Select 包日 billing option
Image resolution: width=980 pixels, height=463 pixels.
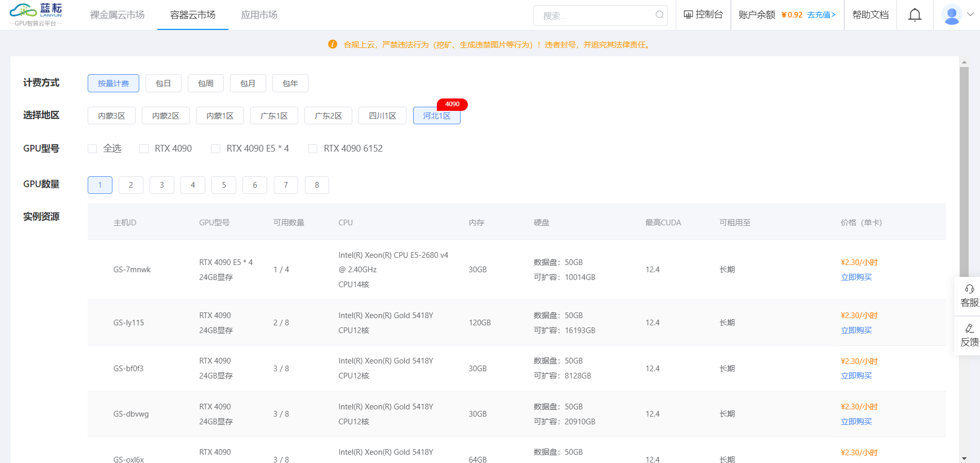[164, 84]
